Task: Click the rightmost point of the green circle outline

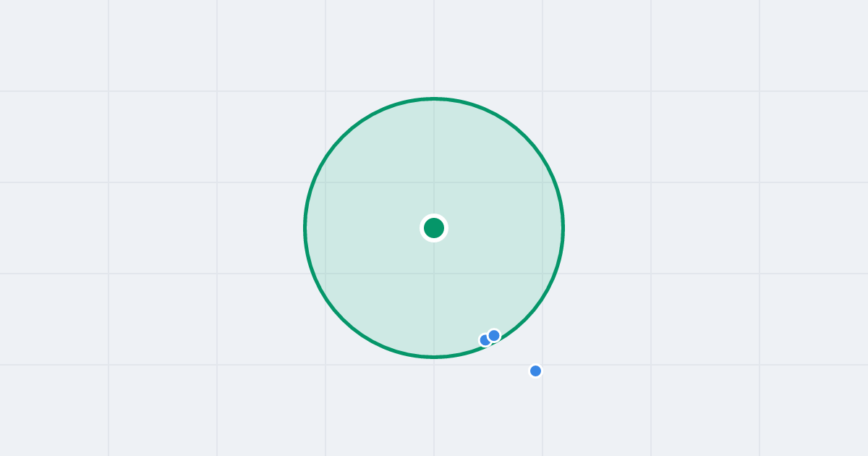Action: [563, 228]
